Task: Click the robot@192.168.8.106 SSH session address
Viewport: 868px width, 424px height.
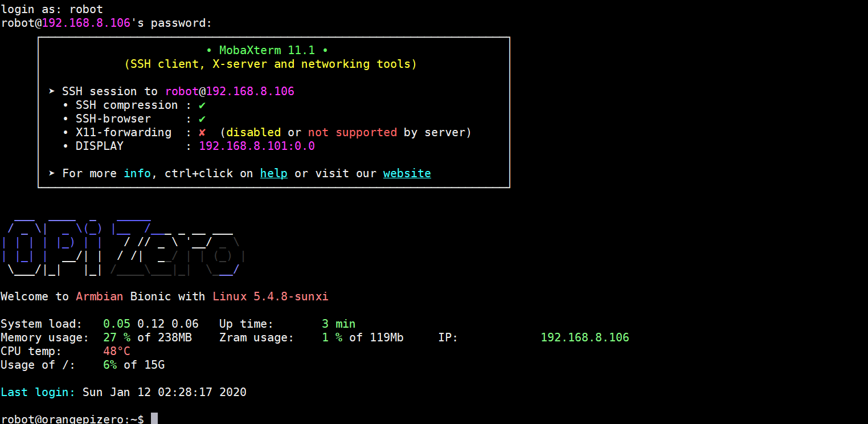Action: point(230,92)
